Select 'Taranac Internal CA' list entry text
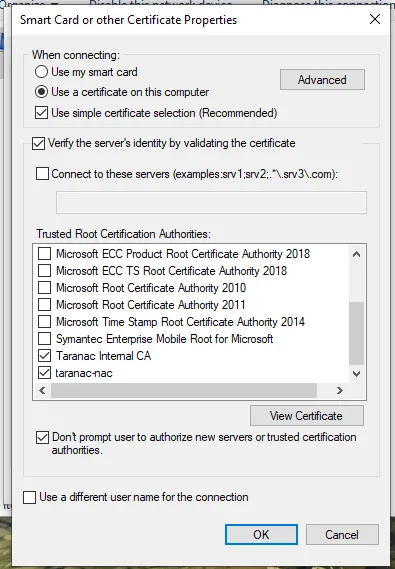This screenshot has width=395, height=569. [x=103, y=356]
